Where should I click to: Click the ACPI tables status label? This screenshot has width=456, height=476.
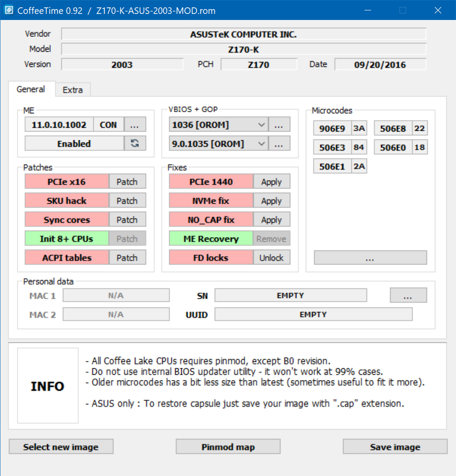67,258
